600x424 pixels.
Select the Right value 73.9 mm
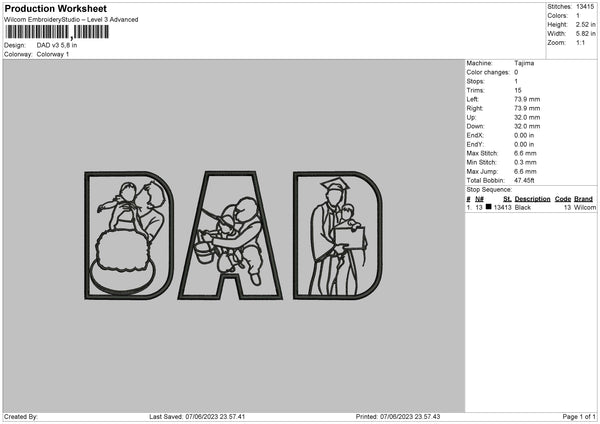[527, 108]
